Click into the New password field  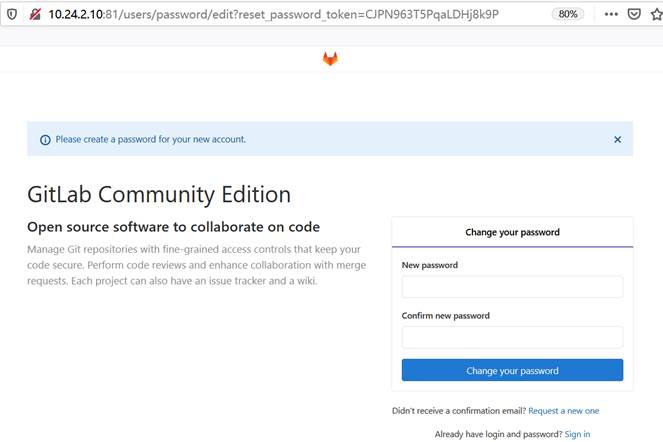pyautogui.click(x=512, y=287)
